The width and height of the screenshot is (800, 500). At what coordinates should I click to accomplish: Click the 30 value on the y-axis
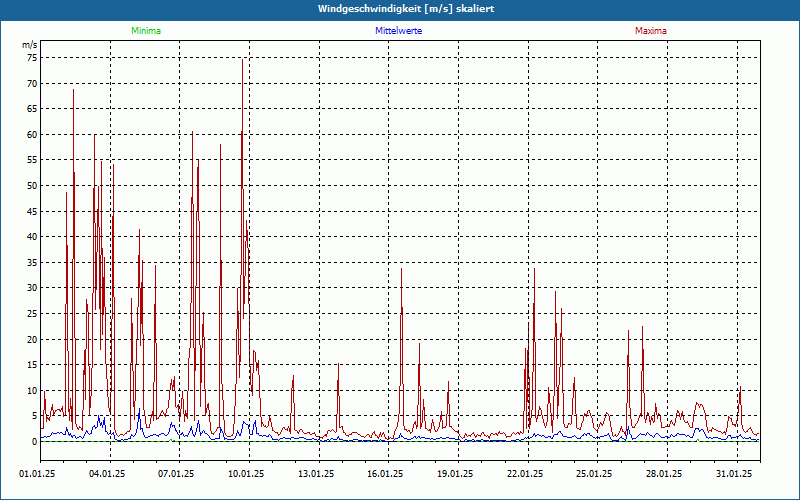tap(32, 288)
